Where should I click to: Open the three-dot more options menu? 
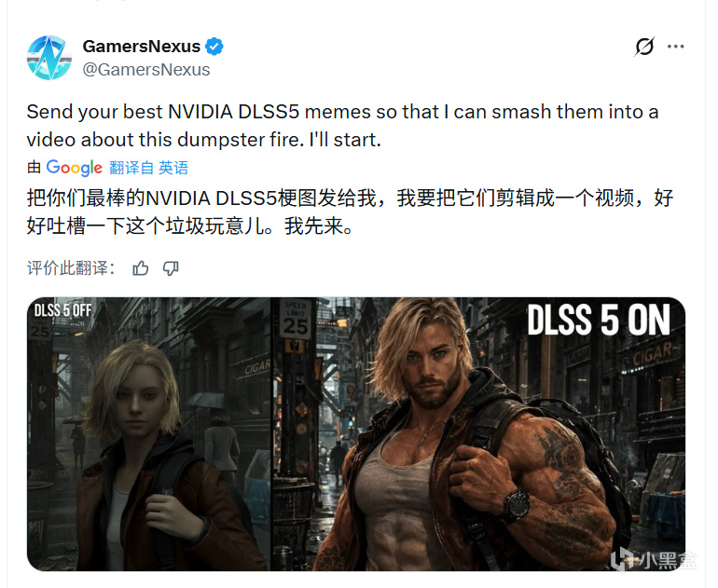click(675, 47)
